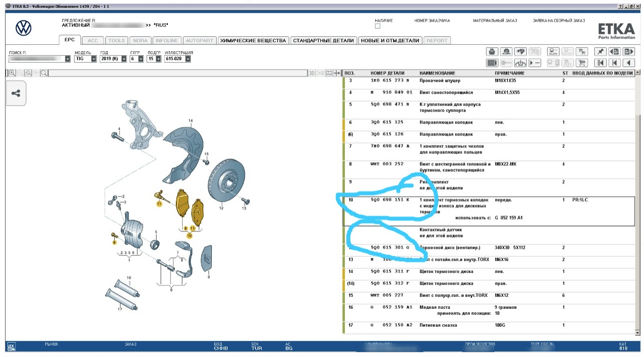Switch to ХИМИЧЕСКИЕ ВЕЩЕСТВА tab

click(x=252, y=41)
